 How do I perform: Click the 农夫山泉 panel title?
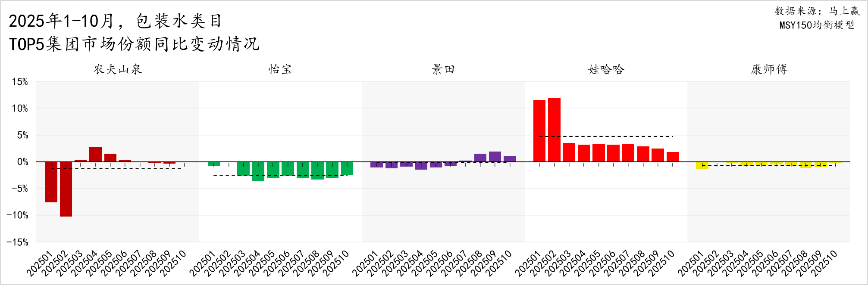118,69
